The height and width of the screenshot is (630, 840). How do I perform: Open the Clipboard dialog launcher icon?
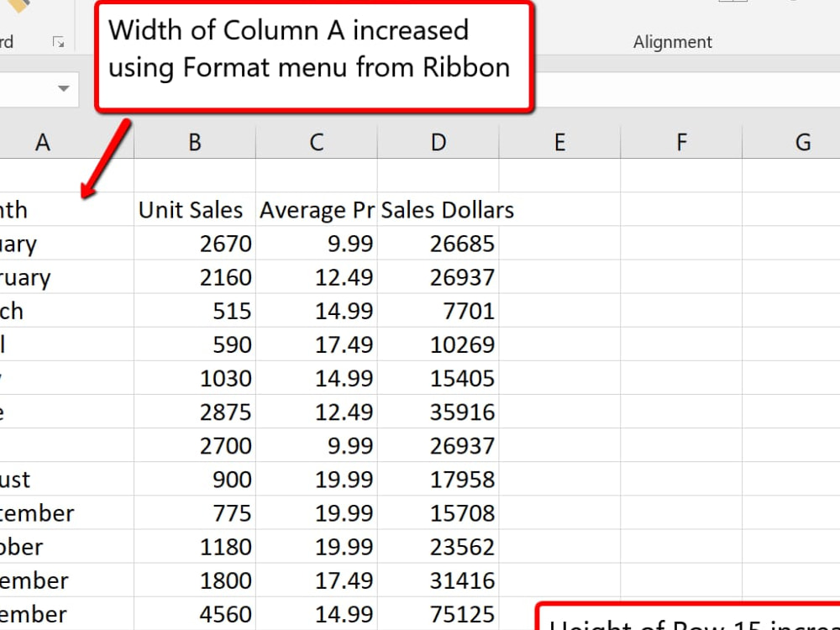point(59,42)
